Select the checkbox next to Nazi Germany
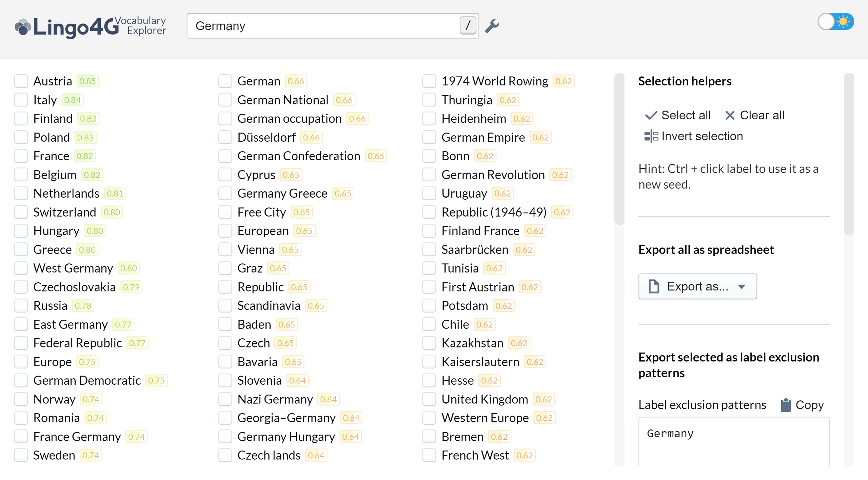The width and height of the screenshot is (868, 480). coord(226,398)
